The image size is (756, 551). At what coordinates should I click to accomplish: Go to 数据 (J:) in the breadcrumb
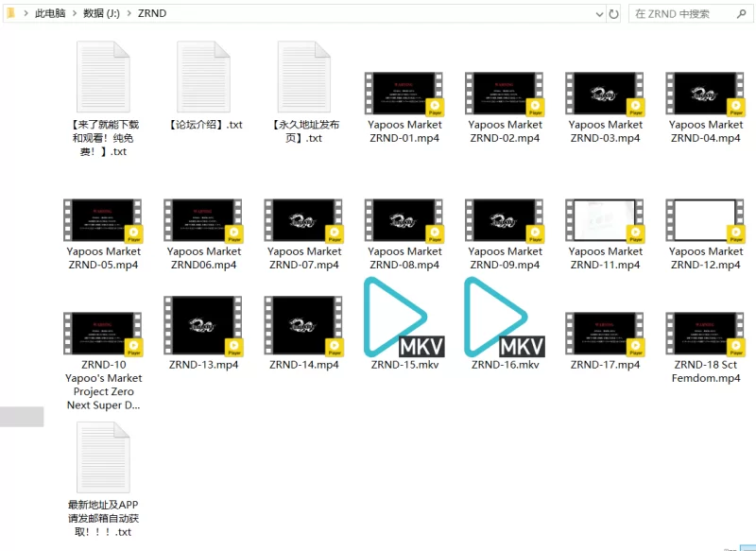[101, 13]
